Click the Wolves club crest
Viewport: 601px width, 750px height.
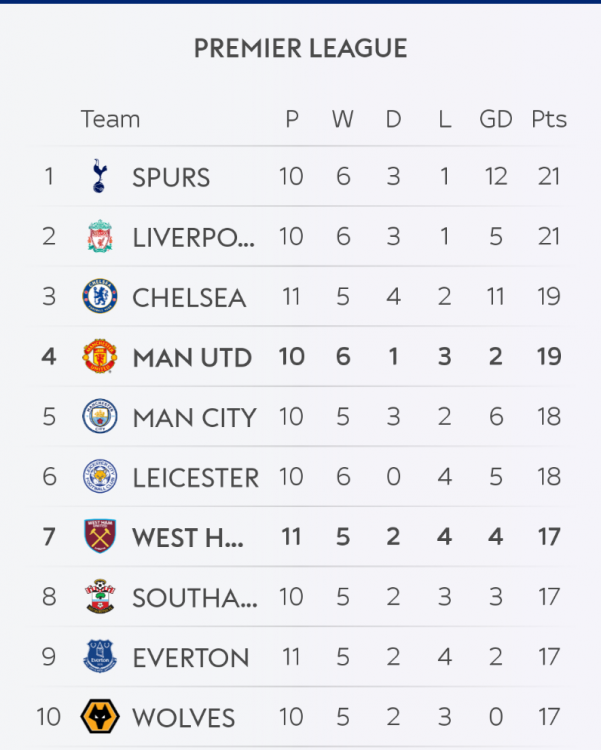(99, 717)
